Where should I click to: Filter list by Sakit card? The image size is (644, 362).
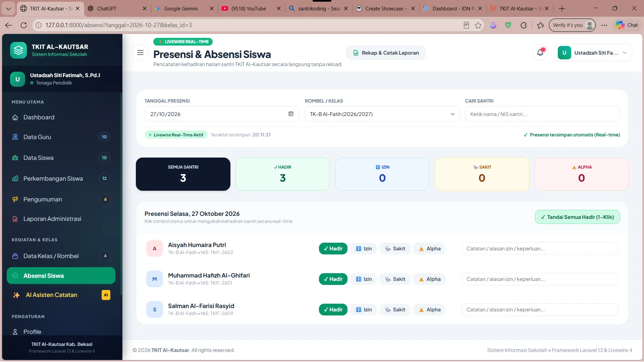[x=482, y=174]
